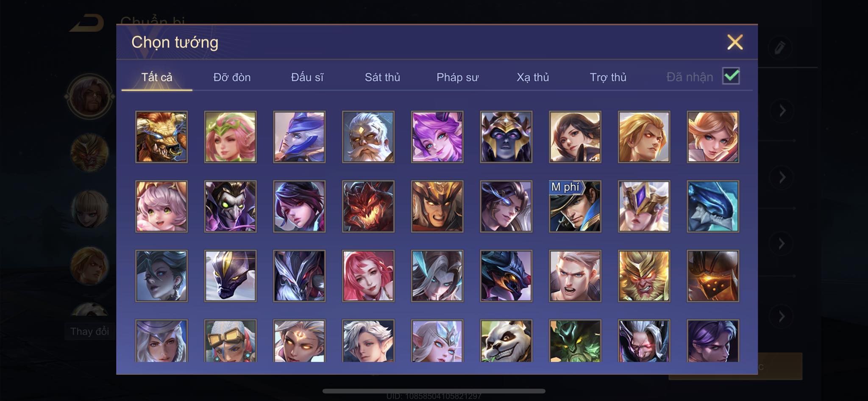Toggle the "Đã nhận" checkbox

pyautogui.click(x=731, y=76)
